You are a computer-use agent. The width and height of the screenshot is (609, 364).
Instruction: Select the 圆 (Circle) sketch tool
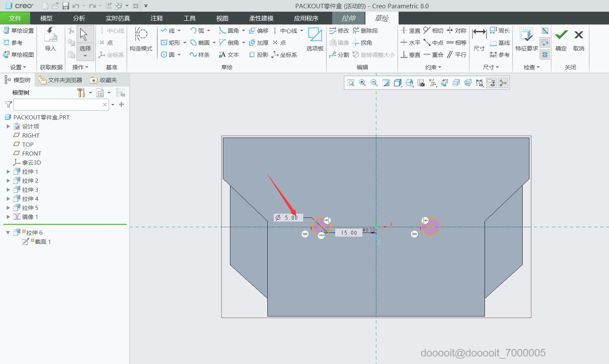pos(168,55)
